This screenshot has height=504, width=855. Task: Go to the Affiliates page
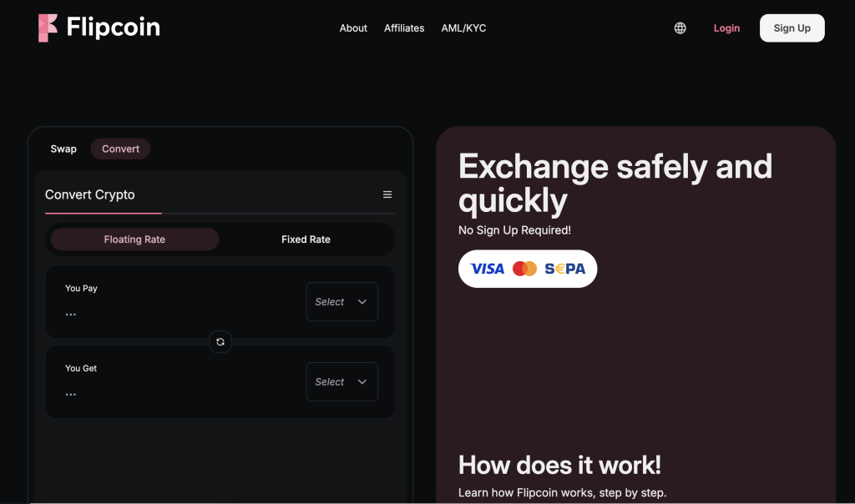pyautogui.click(x=404, y=28)
